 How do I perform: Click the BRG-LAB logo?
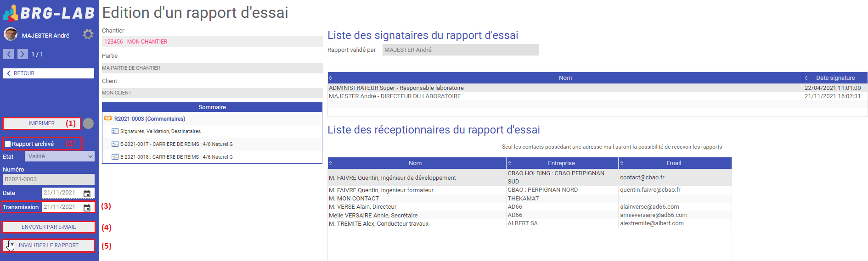pyautogui.click(x=49, y=13)
